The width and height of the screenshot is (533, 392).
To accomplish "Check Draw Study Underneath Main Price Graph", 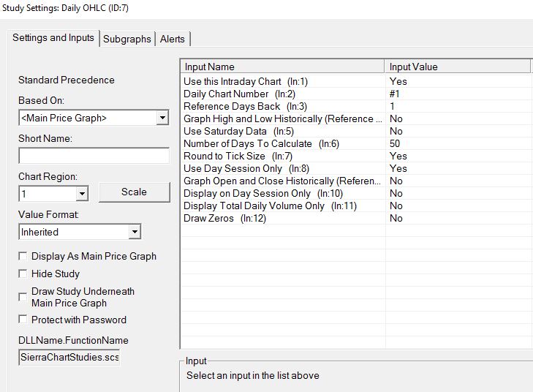I will coord(23,297).
